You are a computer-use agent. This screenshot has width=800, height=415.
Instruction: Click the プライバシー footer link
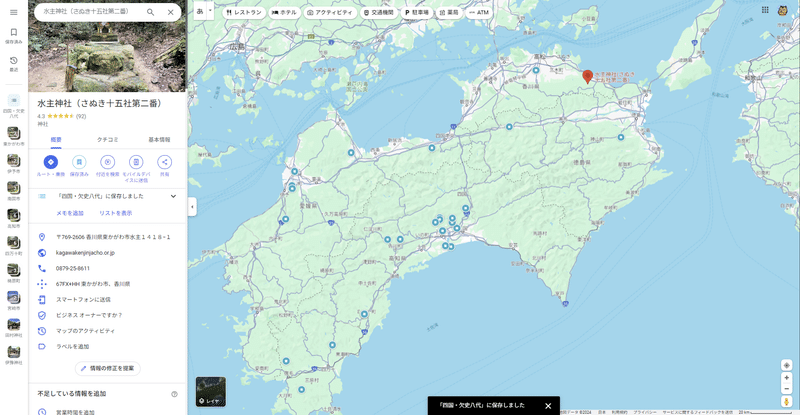coord(645,412)
